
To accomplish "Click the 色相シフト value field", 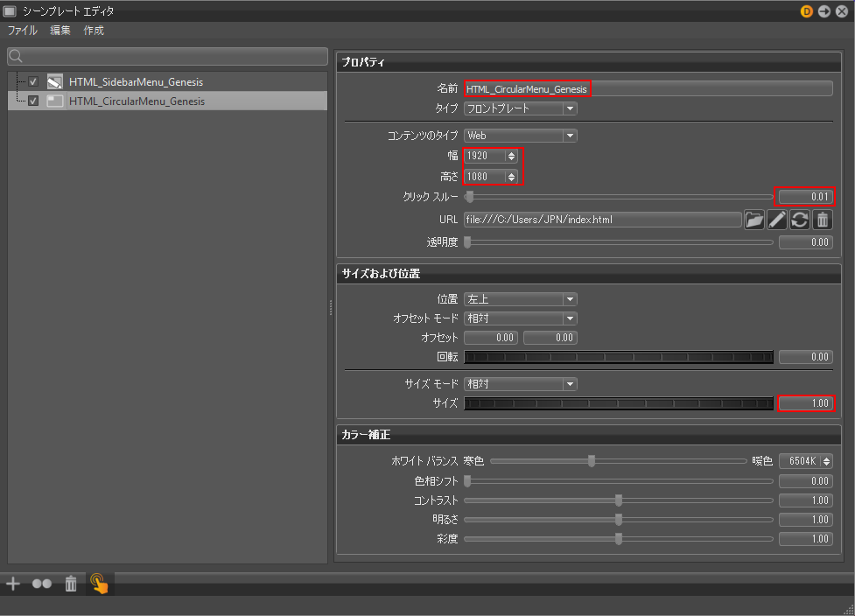I will click(x=806, y=480).
